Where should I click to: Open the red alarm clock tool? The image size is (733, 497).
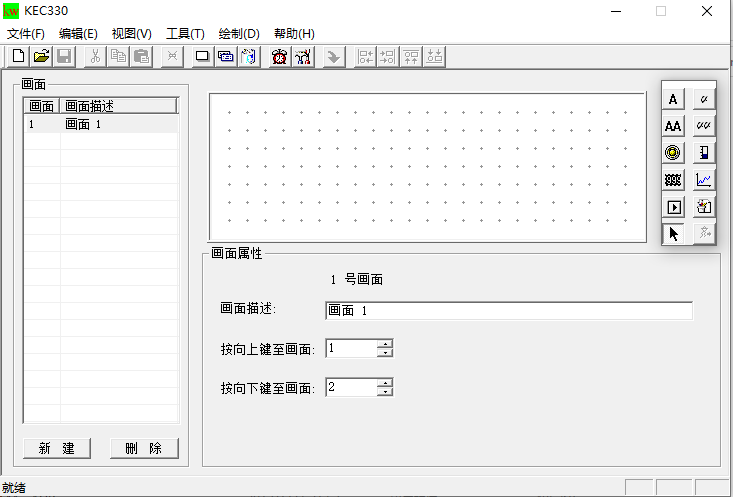pyautogui.click(x=280, y=57)
